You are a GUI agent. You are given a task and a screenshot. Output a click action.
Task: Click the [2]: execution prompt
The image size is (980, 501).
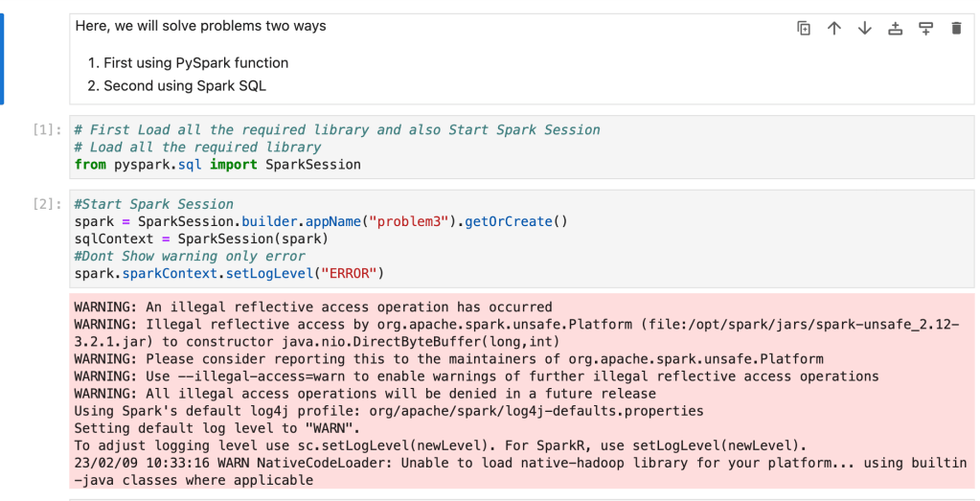point(48,205)
